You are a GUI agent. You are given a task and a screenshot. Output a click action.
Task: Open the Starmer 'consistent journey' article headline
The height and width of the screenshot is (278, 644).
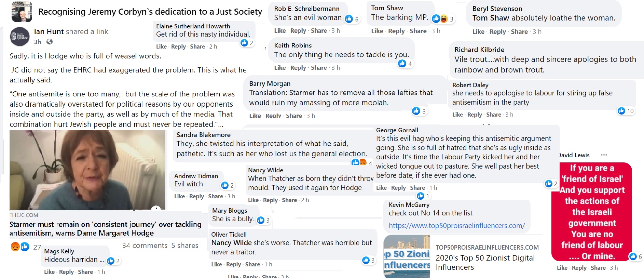(x=105, y=229)
